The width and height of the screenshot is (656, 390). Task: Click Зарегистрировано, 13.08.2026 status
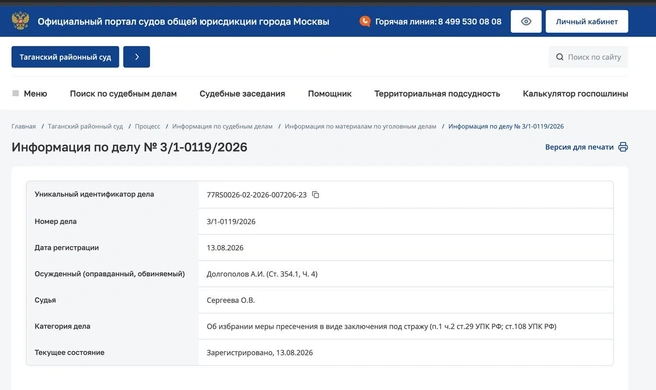click(x=259, y=353)
